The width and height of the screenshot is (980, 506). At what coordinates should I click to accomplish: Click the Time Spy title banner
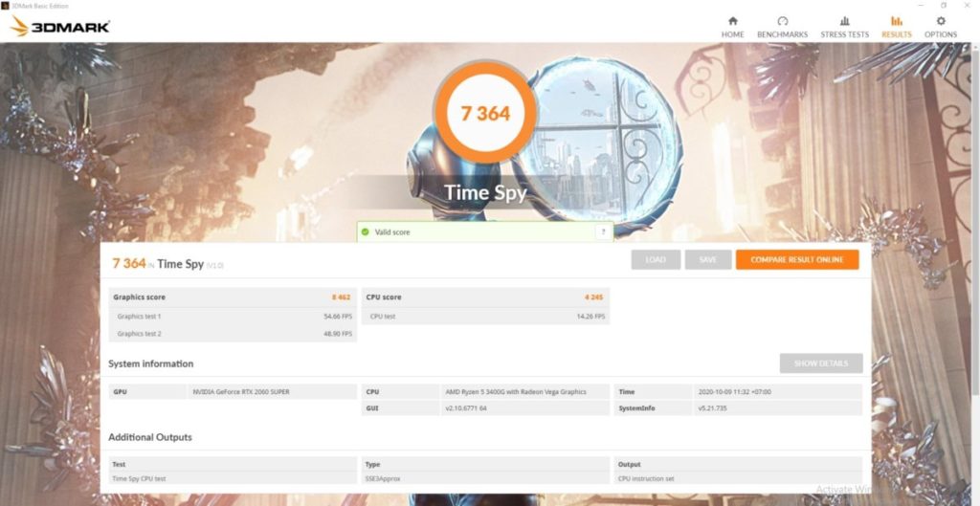pos(485,192)
